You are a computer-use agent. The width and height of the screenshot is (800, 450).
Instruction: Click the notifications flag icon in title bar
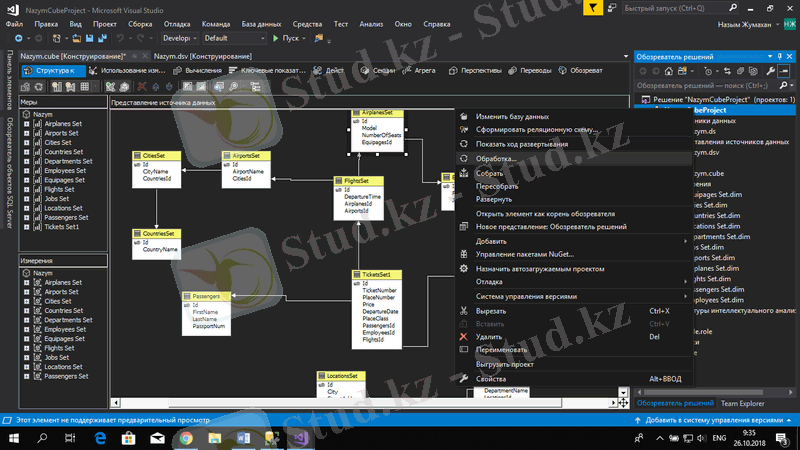click(x=596, y=7)
